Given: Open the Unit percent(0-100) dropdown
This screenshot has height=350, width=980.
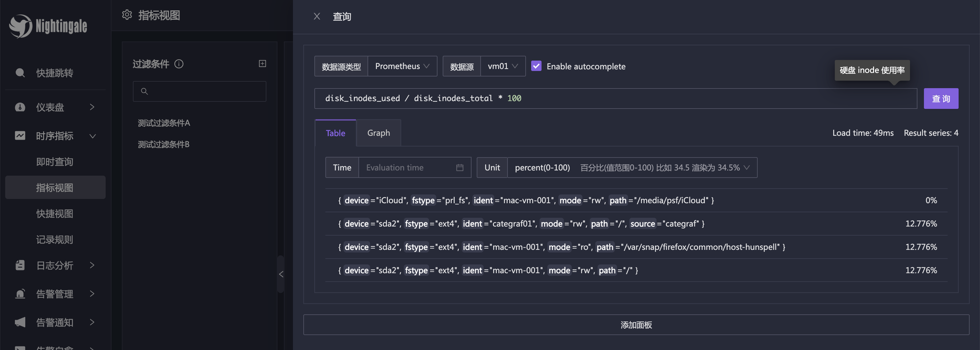Looking at the screenshot, I should point(632,168).
